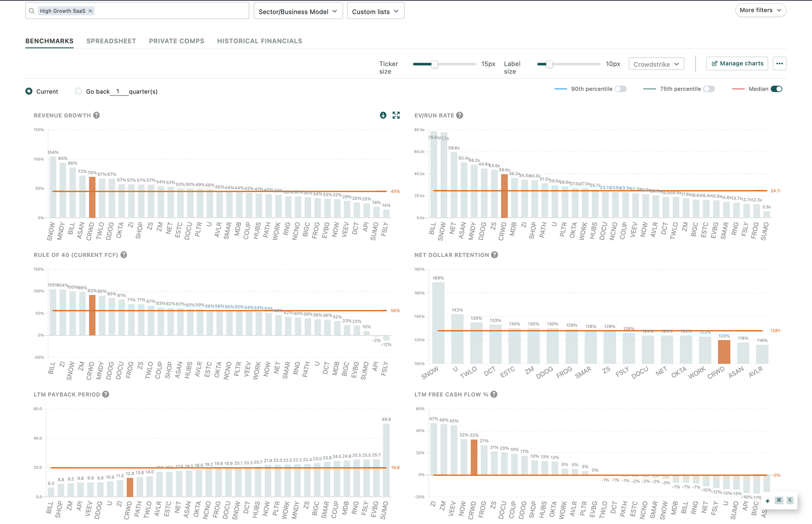Turn off the Median toggle
This screenshot has height=524, width=812.
(x=776, y=89)
